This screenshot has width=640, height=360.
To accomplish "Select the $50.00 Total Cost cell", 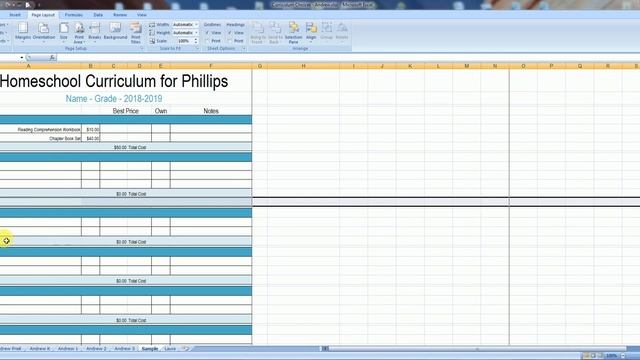I will coord(130,147).
